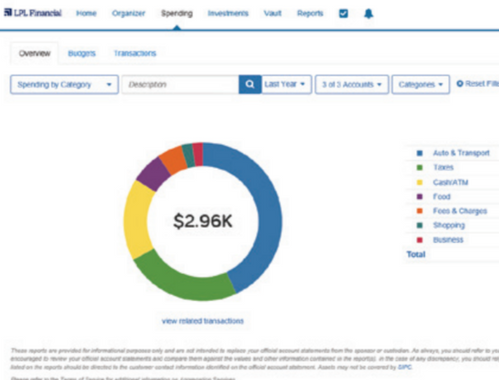499x380 pixels.
Task: Open the tasks checkmark icon
Action: [x=343, y=13]
